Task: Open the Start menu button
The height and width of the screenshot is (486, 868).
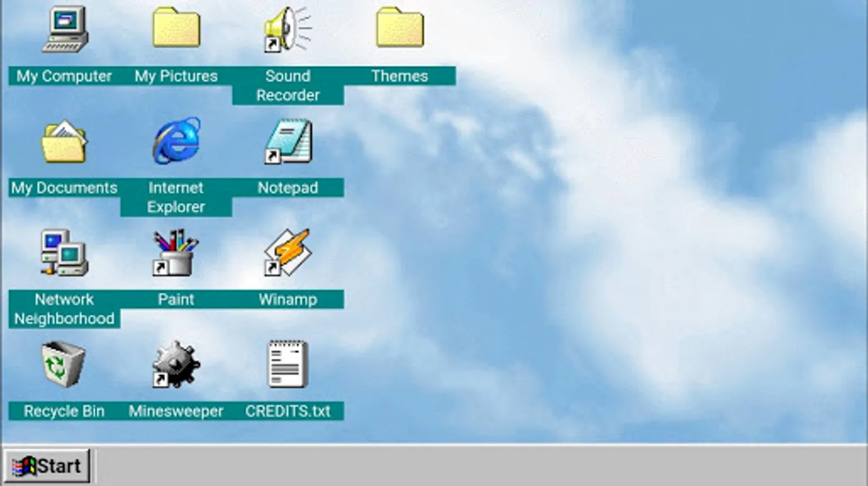Action: (47, 465)
